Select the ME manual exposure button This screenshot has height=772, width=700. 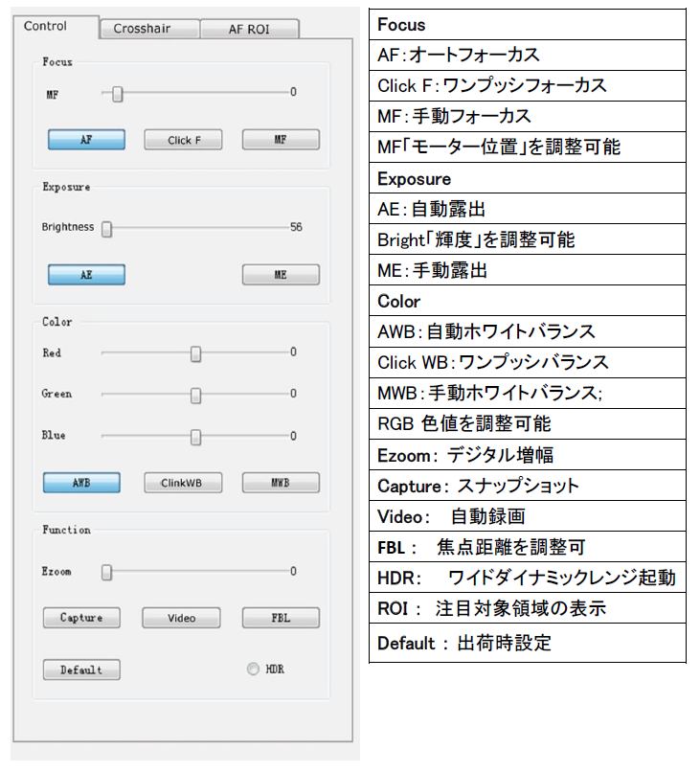[281, 274]
